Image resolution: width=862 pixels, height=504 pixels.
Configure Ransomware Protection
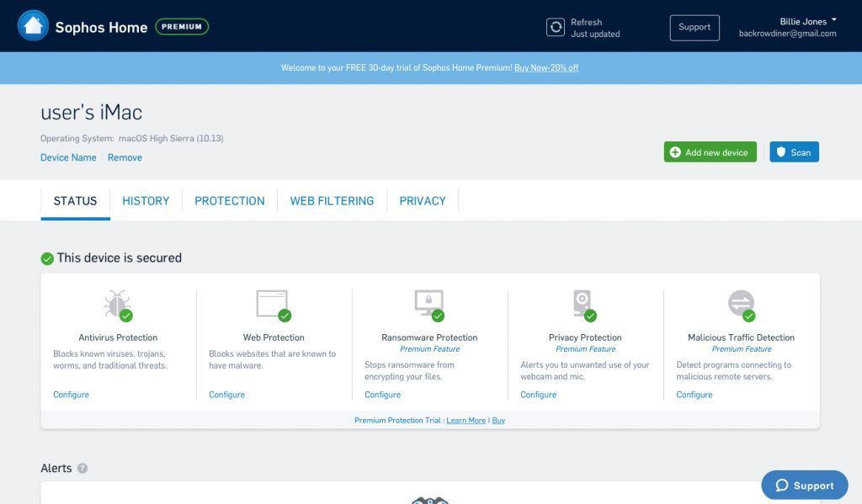tap(383, 395)
